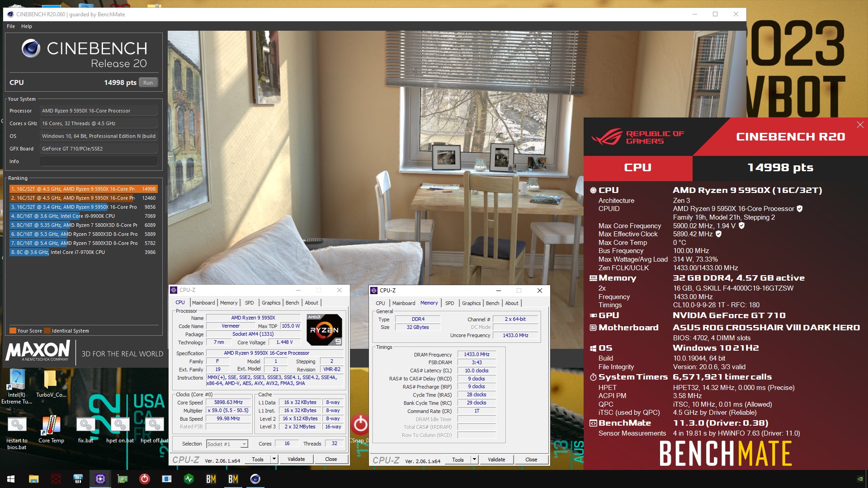868x488 pixels.
Task: Click Tools button in left CPU-Z window
Action: 258,459
